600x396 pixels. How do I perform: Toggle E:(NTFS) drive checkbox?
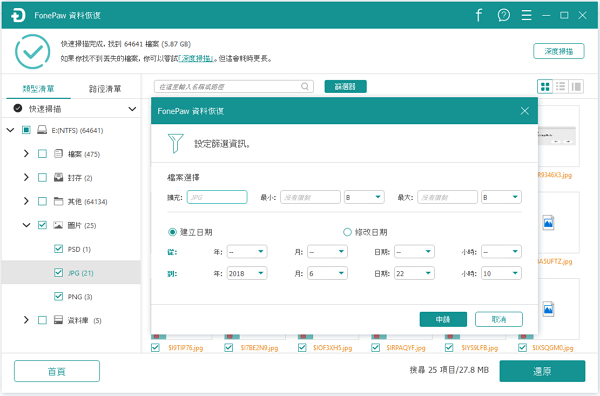[x=26, y=130]
